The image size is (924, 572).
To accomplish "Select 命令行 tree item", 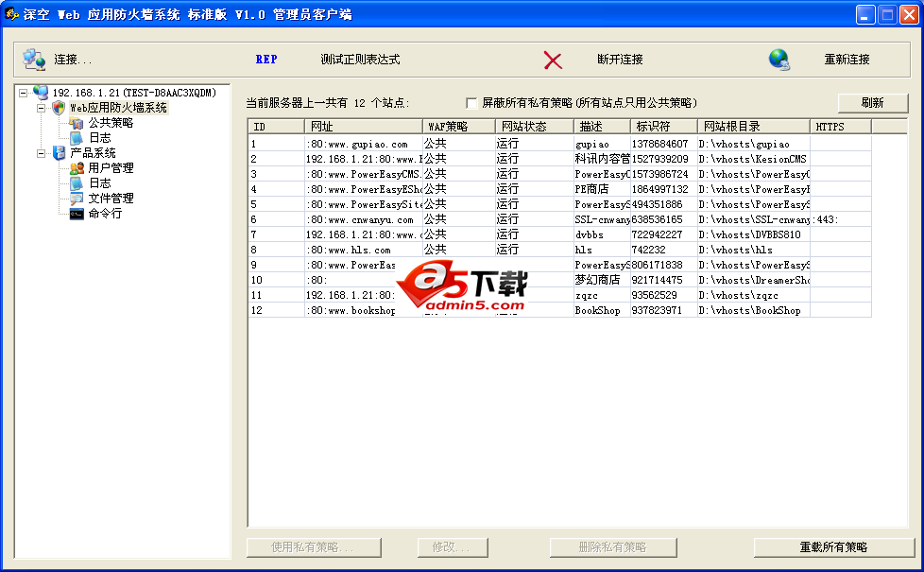I will [x=105, y=214].
